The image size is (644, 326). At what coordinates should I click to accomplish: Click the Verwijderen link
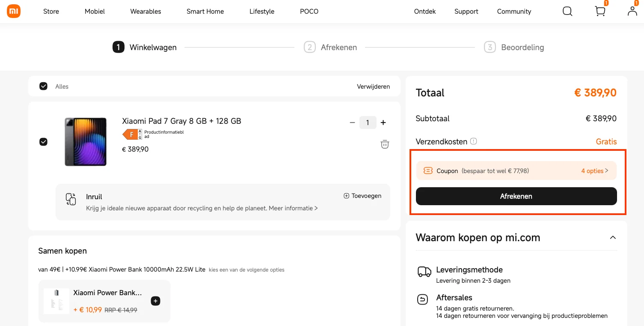[x=373, y=86]
